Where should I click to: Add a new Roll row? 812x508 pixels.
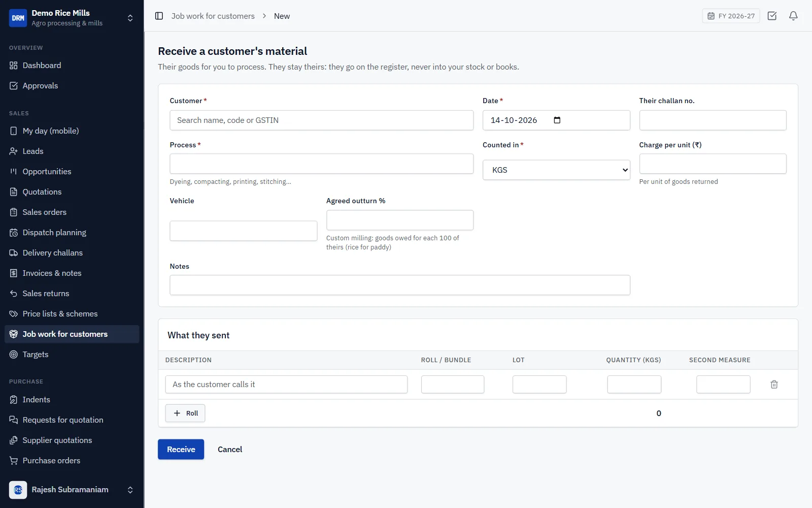pos(185,414)
